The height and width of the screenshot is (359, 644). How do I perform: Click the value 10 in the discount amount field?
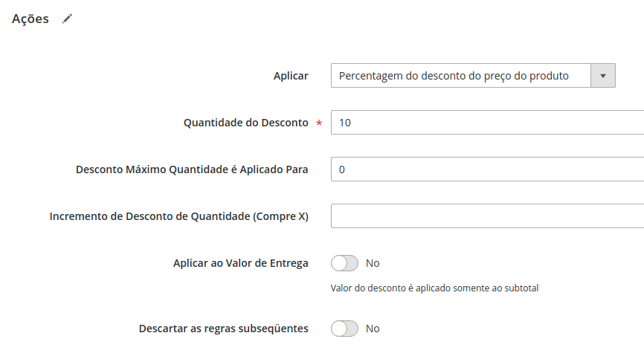click(345, 123)
